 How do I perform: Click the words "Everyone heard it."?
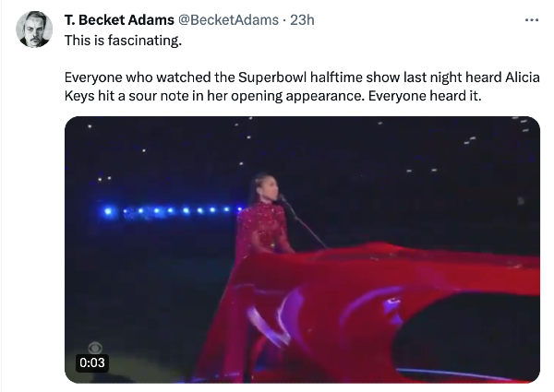(x=425, y=96)
